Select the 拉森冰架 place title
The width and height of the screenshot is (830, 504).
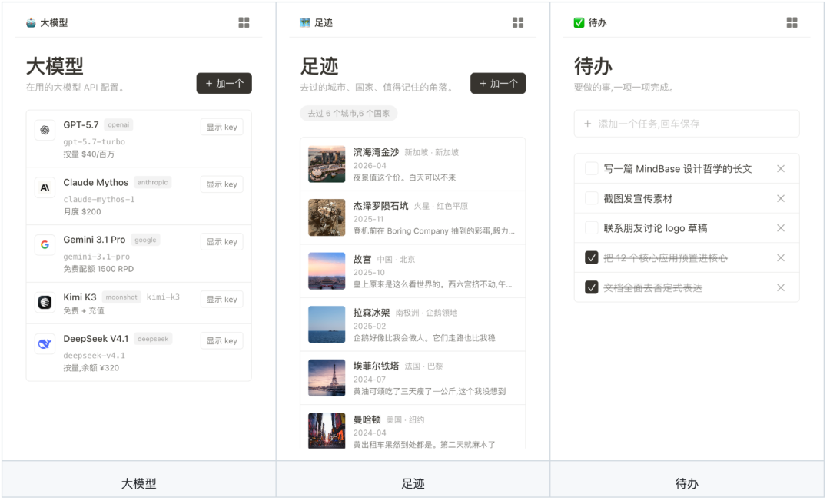tap(372, 313)
